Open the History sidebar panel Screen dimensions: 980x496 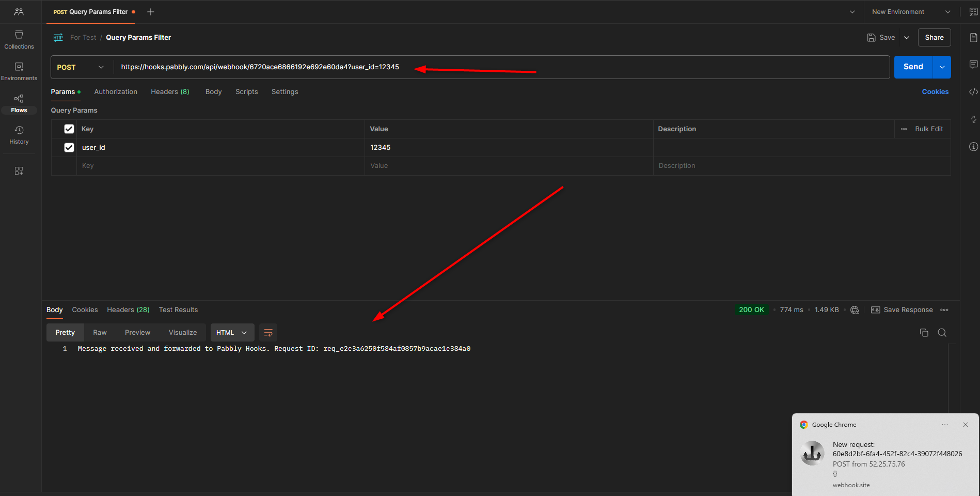pos(19,135)
